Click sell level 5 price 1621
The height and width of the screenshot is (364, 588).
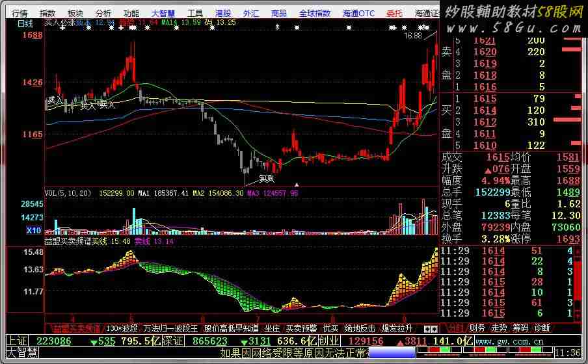[x=485, y=40]
